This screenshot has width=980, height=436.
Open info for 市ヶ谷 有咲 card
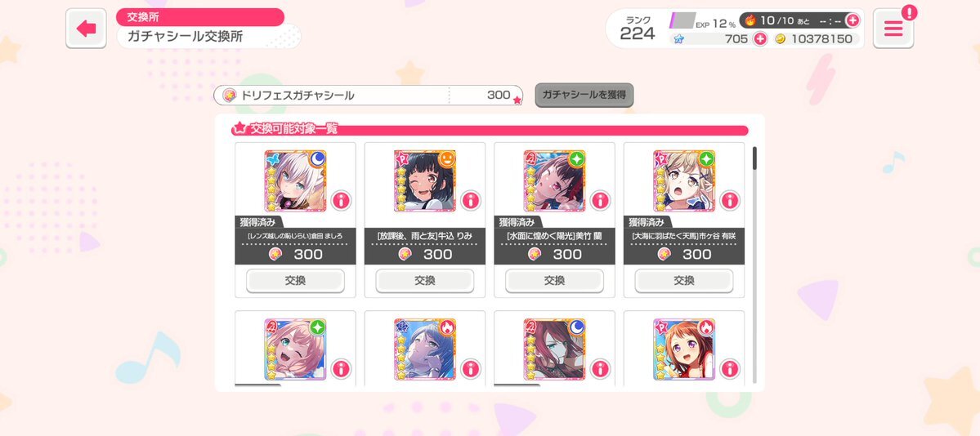coord(729,201)
